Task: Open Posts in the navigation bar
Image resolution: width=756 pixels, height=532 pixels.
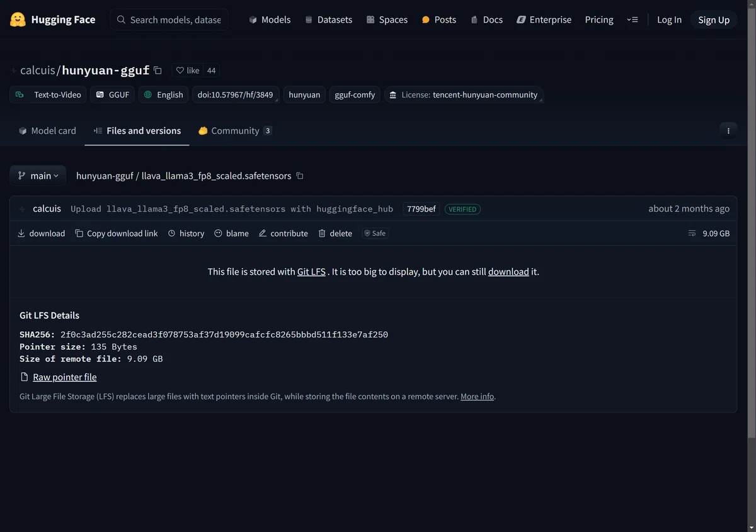Action: [x=438, y=20]
